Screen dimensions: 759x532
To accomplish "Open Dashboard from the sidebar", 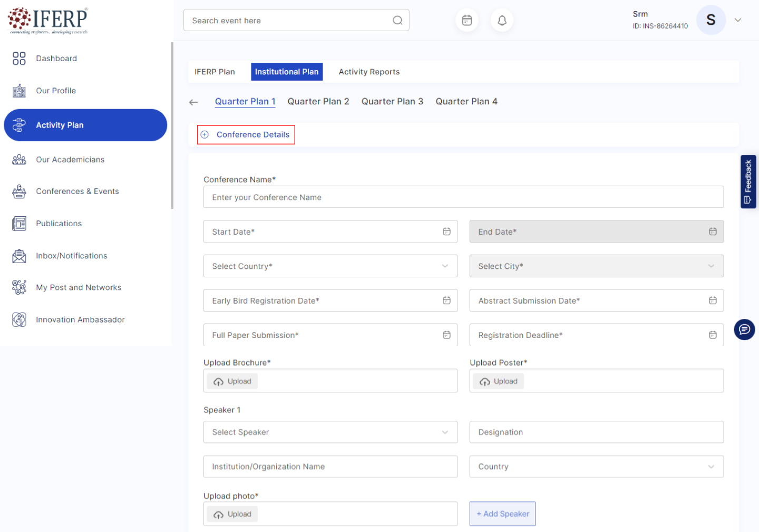I will coord(56,59).
